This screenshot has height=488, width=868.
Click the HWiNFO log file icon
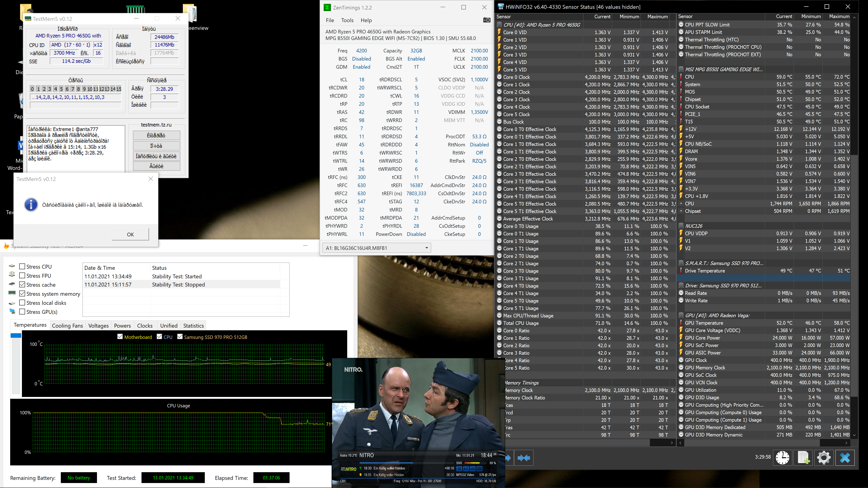(803, 458)
